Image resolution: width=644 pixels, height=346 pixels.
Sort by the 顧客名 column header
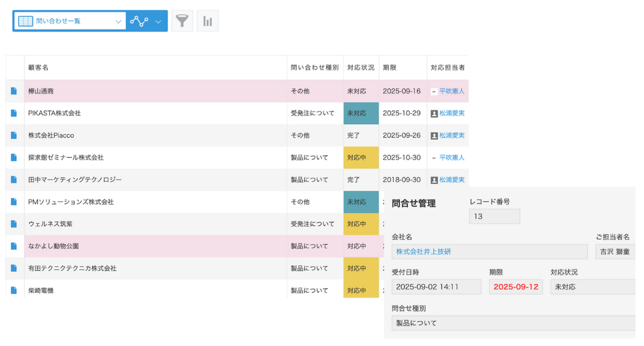(38, 68)
